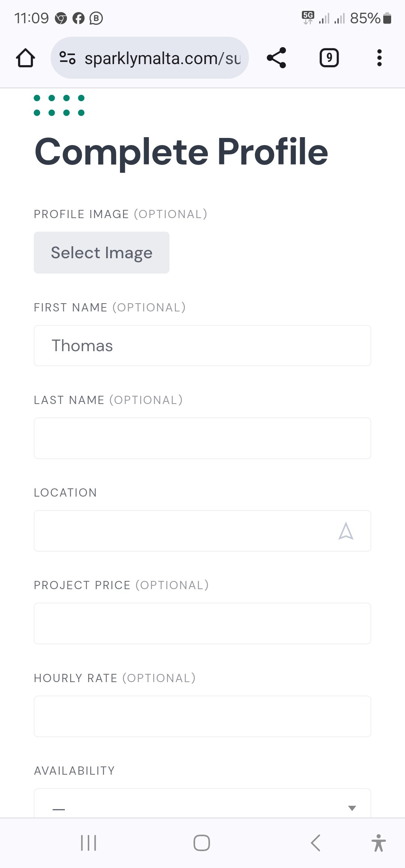Image resolution: width=405 pixels, height=868 pixels.
Task: Focus the First Name field containing Thomas
Action: pos(202,346)
